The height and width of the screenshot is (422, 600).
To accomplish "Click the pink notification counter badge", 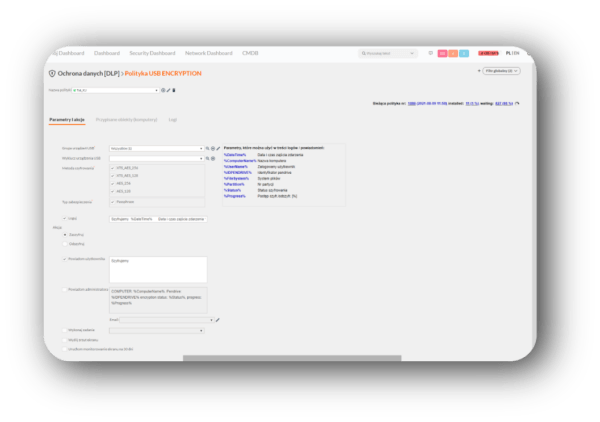I will [x=442, y=54].
